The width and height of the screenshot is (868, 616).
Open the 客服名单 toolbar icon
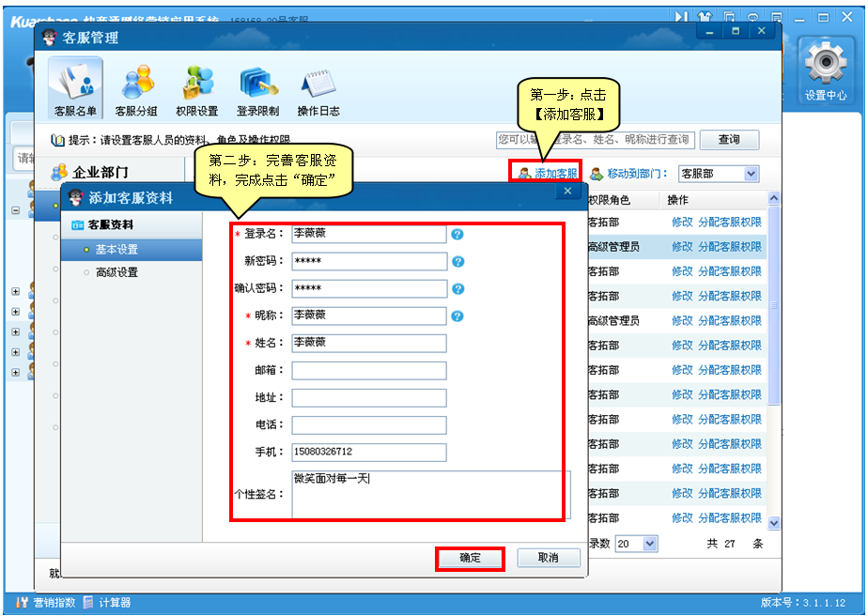75,89
